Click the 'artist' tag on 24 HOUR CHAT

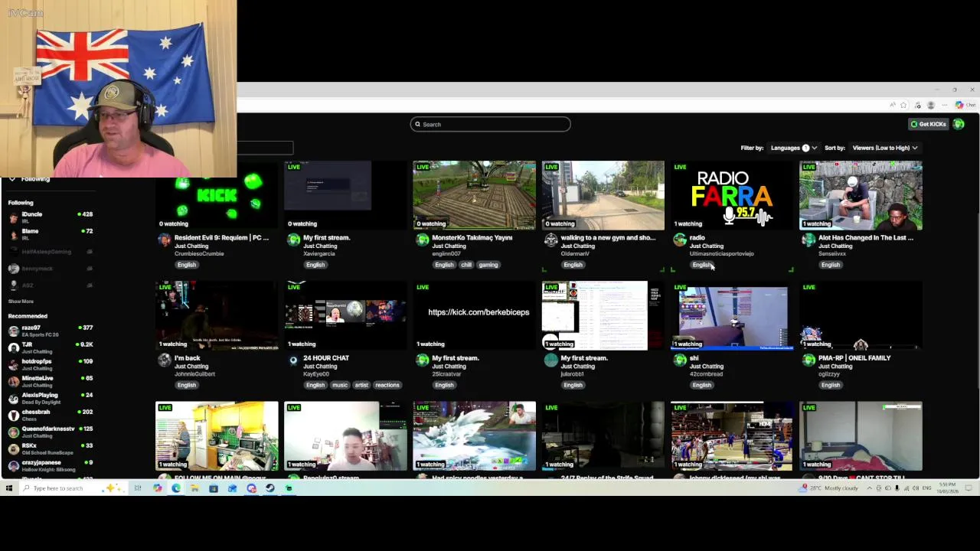tap(361, 385)
